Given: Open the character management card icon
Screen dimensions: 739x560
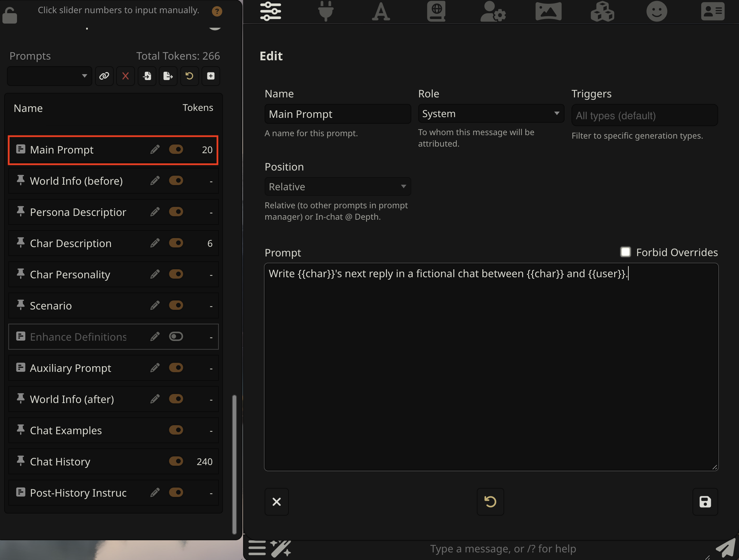Looking at the screenshot, I should (x=712, y=11).
